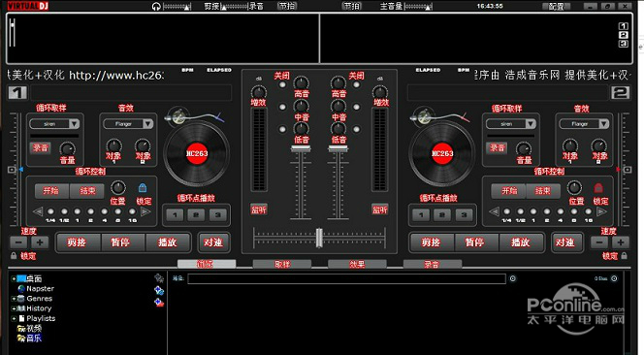Click deck 1 hot cue 2 button
Image resolution: width=644 pixels, height=355 pixels.
[196, 215]
